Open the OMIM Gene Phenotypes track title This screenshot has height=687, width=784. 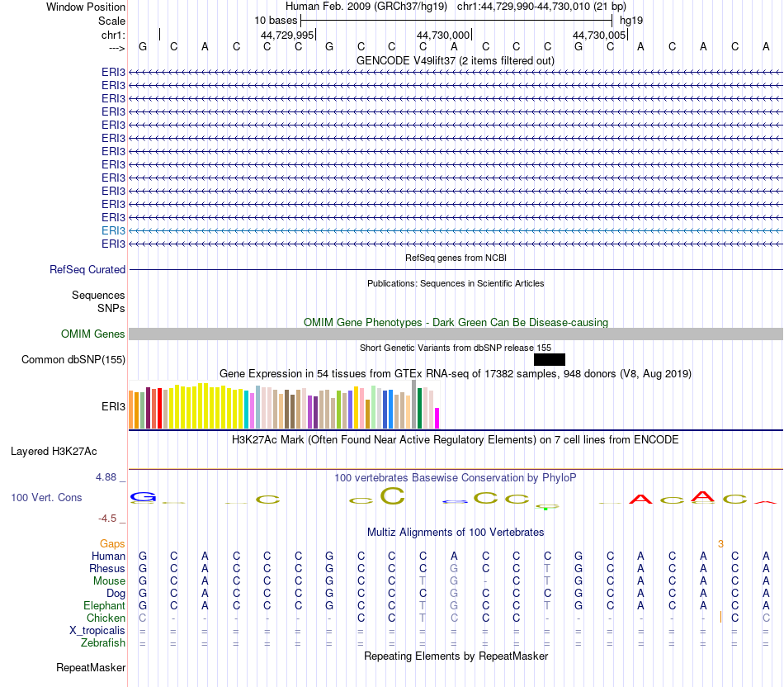coord(456,322)
